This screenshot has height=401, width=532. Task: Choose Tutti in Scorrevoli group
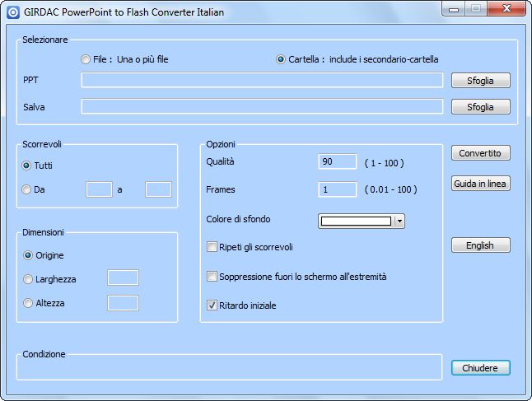(x=26, y=166)
